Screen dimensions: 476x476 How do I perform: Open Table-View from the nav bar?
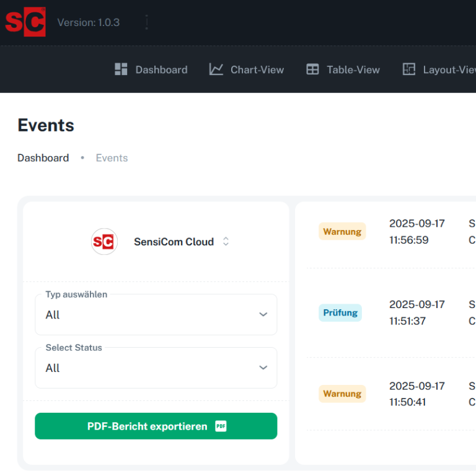pos(353,69)
